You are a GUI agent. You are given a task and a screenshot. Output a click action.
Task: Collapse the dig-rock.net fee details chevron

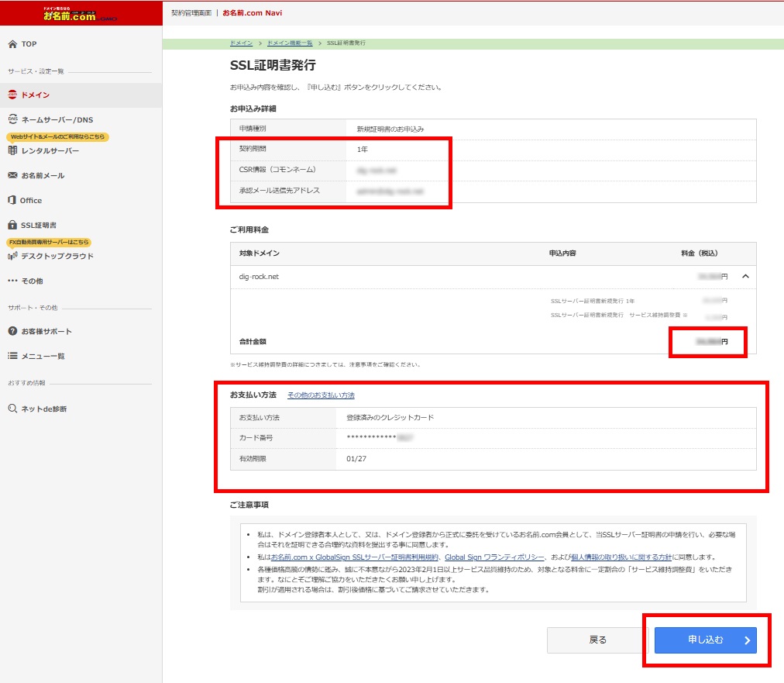pyautogui.click(x=745, y=276)
